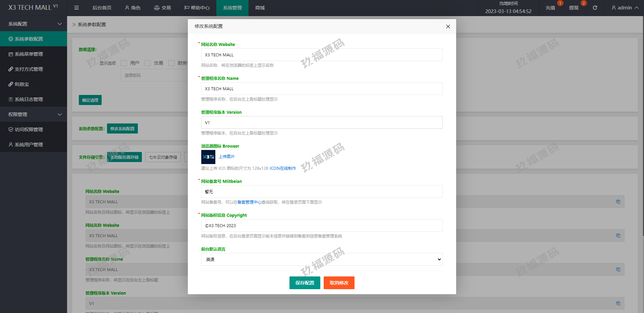Open the 前台默认语言 language dropdown
644x313 pixels.
coord(322,259)
